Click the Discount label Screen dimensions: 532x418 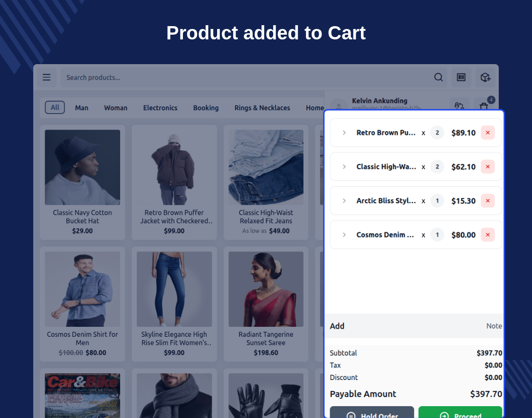[344, 377]
